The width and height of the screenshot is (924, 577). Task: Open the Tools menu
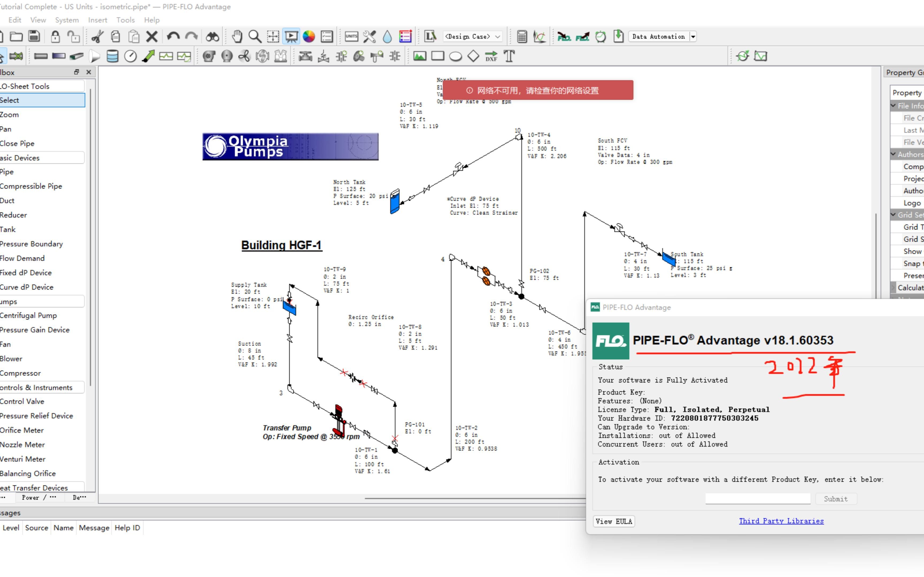click(x=125, y=20)
